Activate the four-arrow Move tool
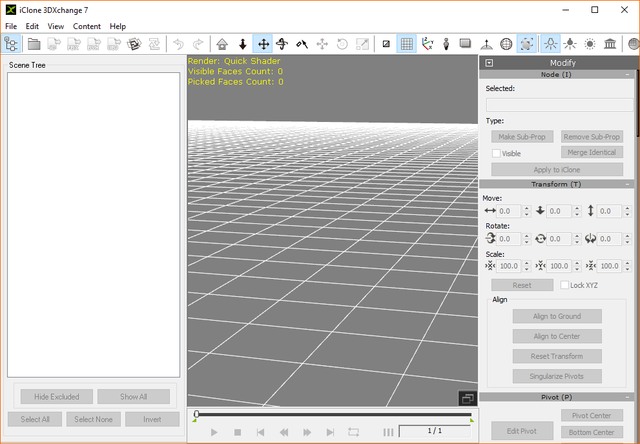Image resolution: width=640 pixels, height=444 pixels. tap(263, 44)
